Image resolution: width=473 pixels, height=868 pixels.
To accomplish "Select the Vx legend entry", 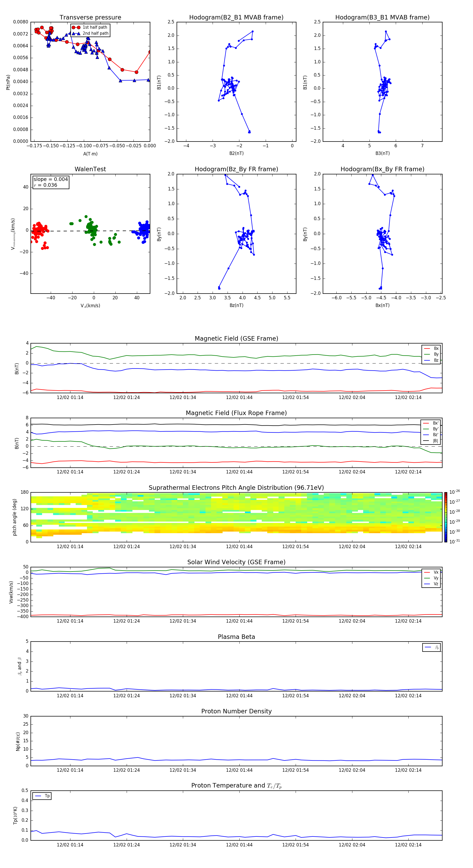I will pyautogui.click(x=431, y=572).
